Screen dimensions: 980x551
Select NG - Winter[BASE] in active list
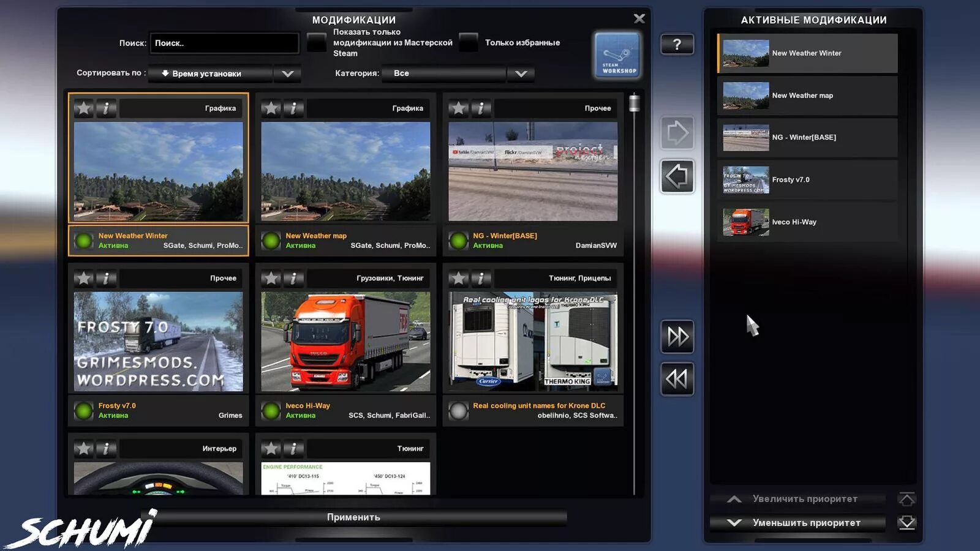point(807,138)
